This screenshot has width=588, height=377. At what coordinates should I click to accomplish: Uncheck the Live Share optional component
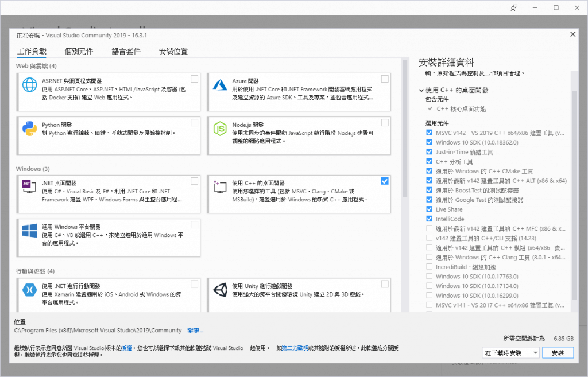428,209
